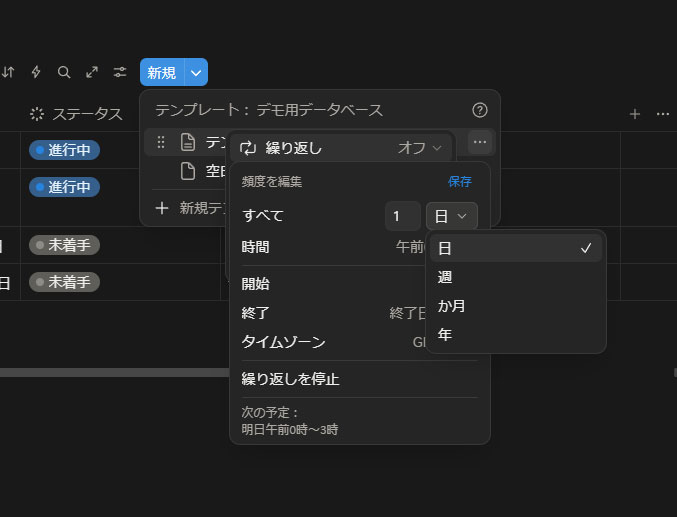This screenshot has width=677, height=517.
Task: Click the plus icon to add column
Action: click(x=635, y=114)
